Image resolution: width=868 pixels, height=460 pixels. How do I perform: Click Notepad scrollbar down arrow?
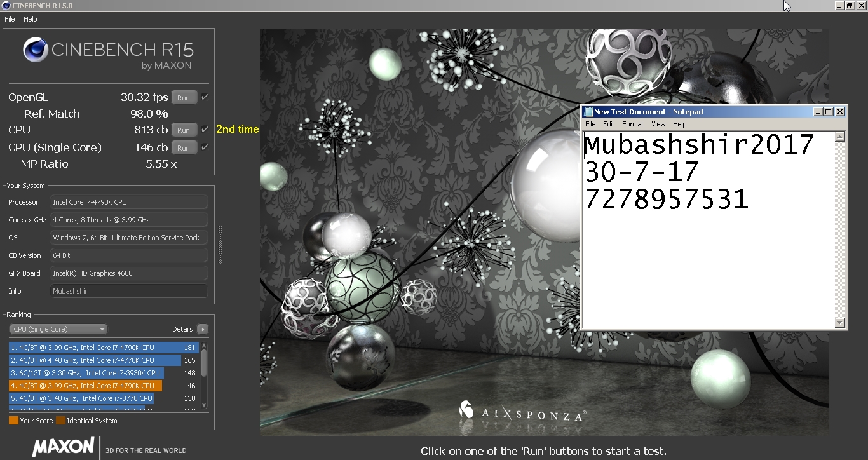click(x=840, y=323)
